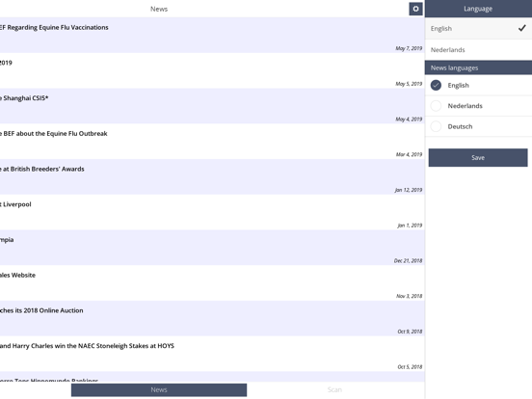Click the Language panel header
This screenshot has height=399, width=532.
[x=478, y=9]
